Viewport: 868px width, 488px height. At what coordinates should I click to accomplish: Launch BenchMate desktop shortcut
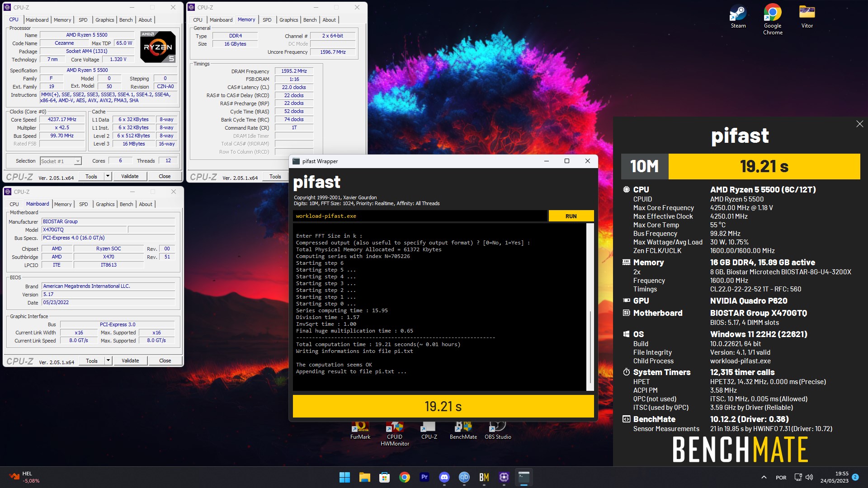(463, 430)
